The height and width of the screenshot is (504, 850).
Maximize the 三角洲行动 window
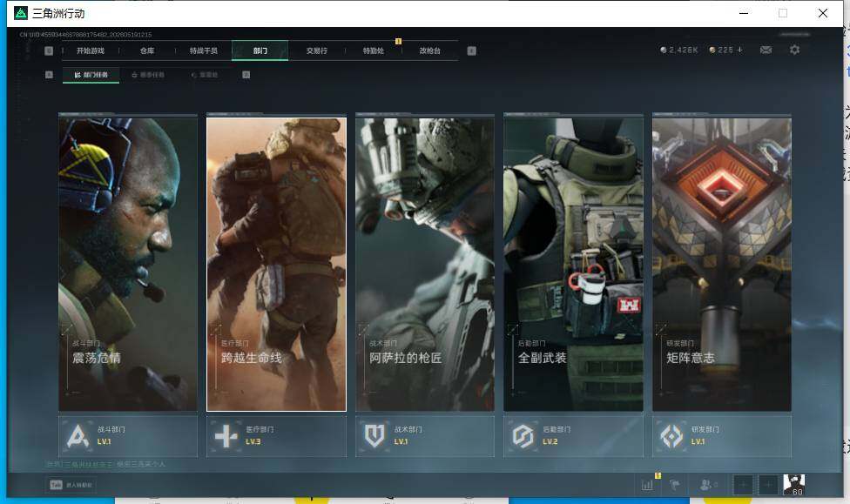[x=783, y=13]
